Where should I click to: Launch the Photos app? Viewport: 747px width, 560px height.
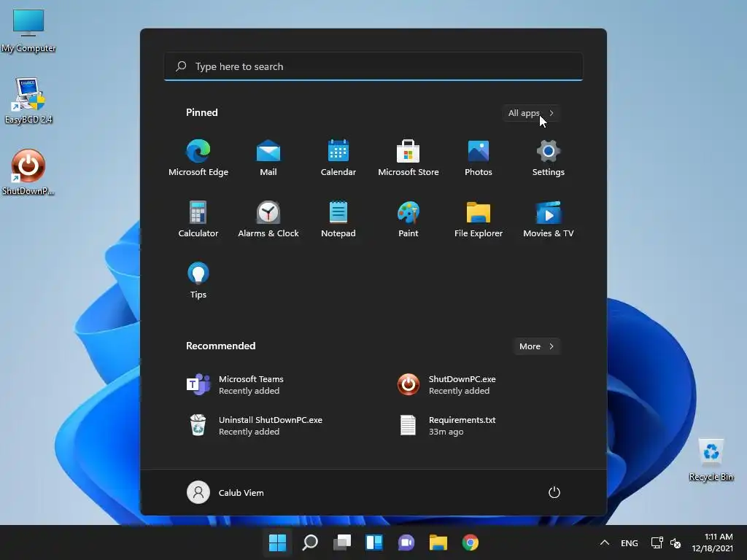point(479,158)
